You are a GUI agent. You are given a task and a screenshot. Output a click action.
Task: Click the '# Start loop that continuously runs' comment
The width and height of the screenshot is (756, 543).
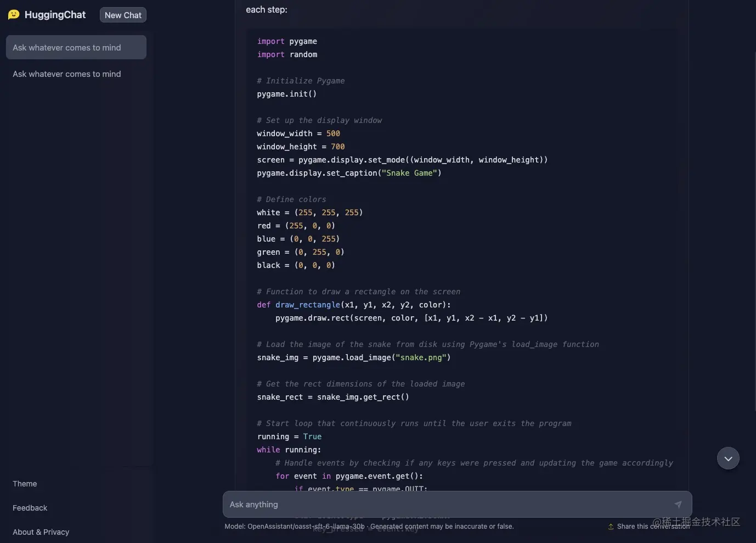coord(414,423)
